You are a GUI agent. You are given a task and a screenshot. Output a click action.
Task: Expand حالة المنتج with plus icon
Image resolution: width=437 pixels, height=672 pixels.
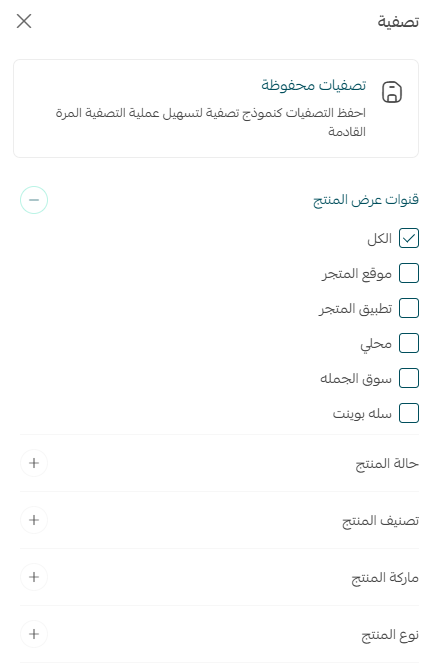34,463
